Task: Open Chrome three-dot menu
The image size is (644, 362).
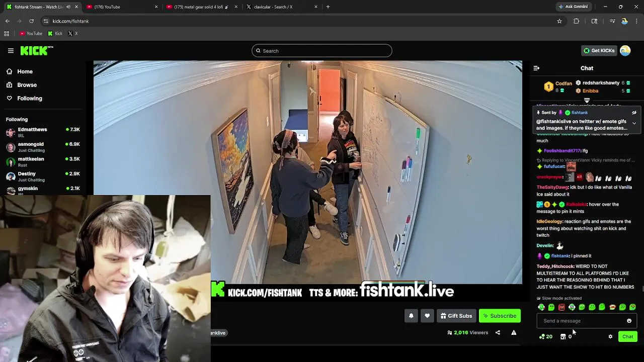Action: (x=637, y=21)
